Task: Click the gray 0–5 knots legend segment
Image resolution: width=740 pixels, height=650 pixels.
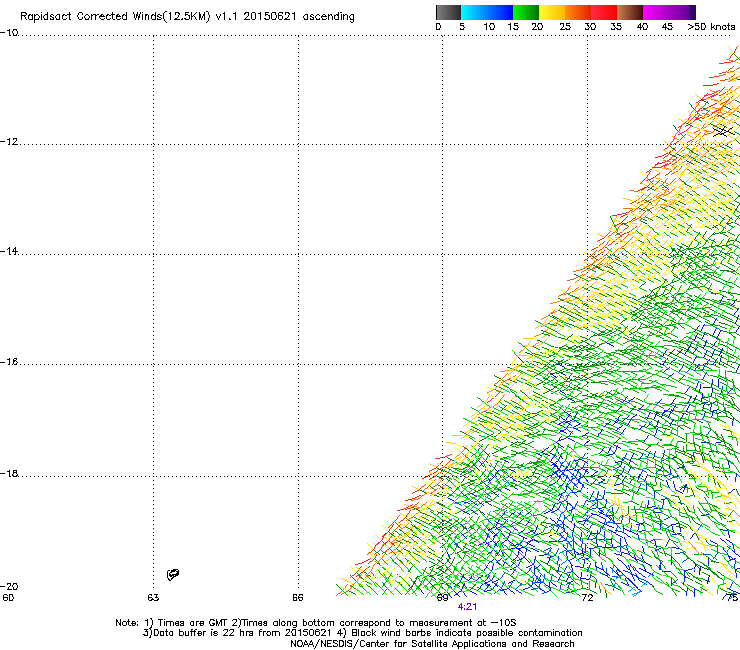Action: 448,12
